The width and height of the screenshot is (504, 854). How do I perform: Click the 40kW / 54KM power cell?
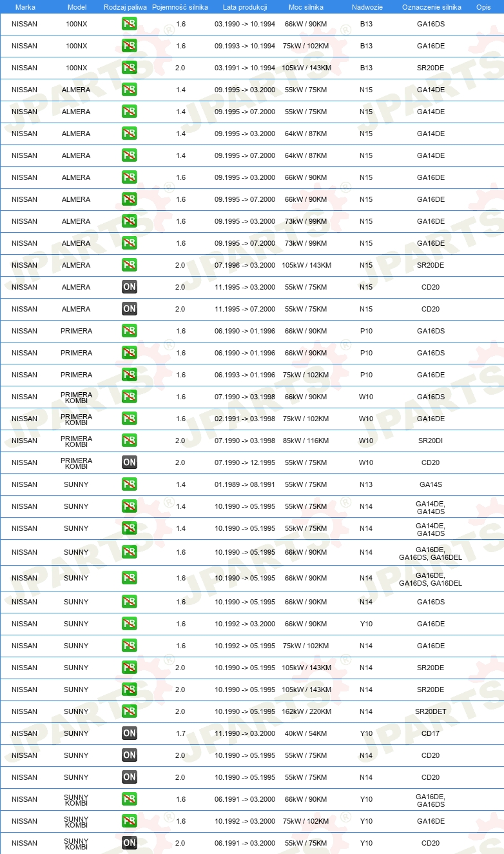(x=306, y=733)
